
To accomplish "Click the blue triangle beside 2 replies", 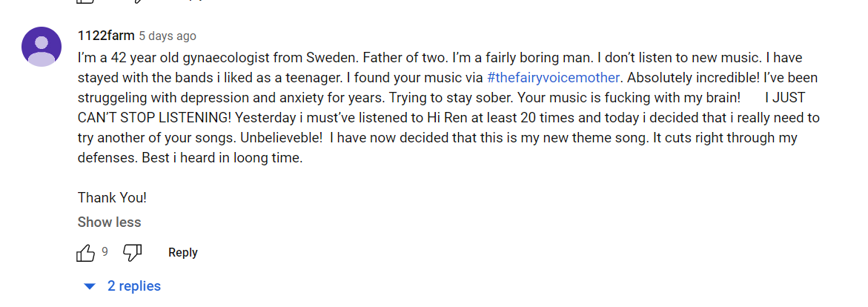I will coord(89,286).
